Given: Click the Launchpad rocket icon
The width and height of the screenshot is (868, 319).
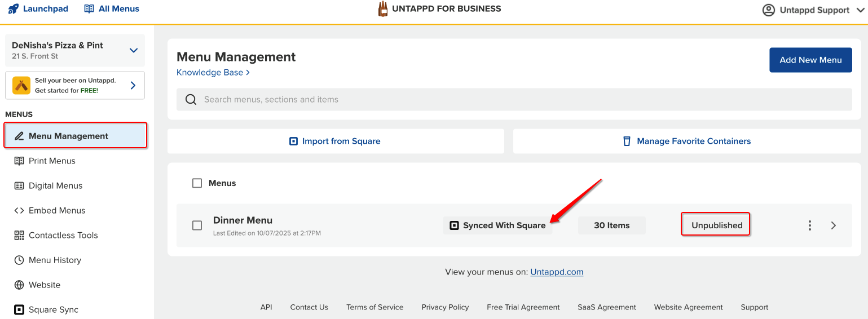Looking at the screenshot, I should coord(13,9).
